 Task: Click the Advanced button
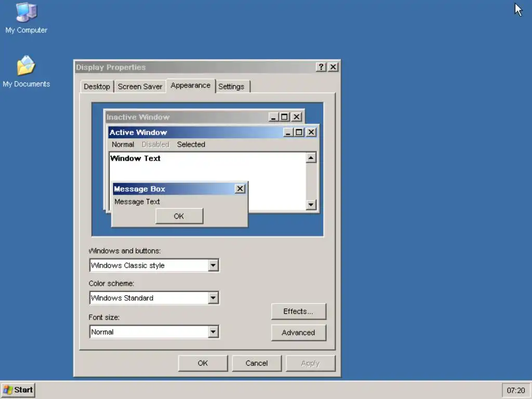(x=299, y=332)
